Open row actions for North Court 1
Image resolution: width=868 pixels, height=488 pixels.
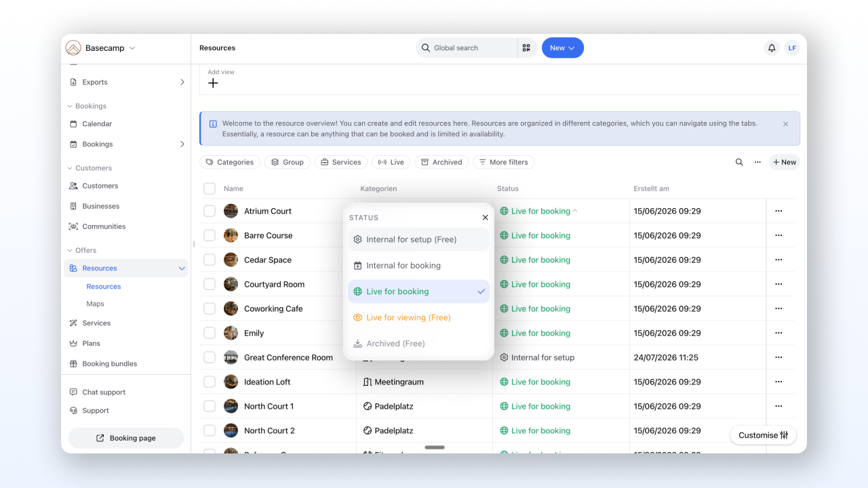point(778,406)
